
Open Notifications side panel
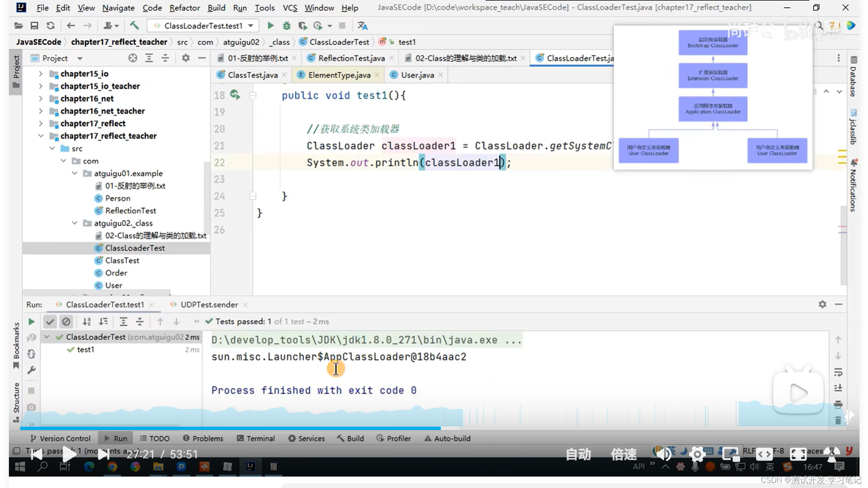[853, 185]
